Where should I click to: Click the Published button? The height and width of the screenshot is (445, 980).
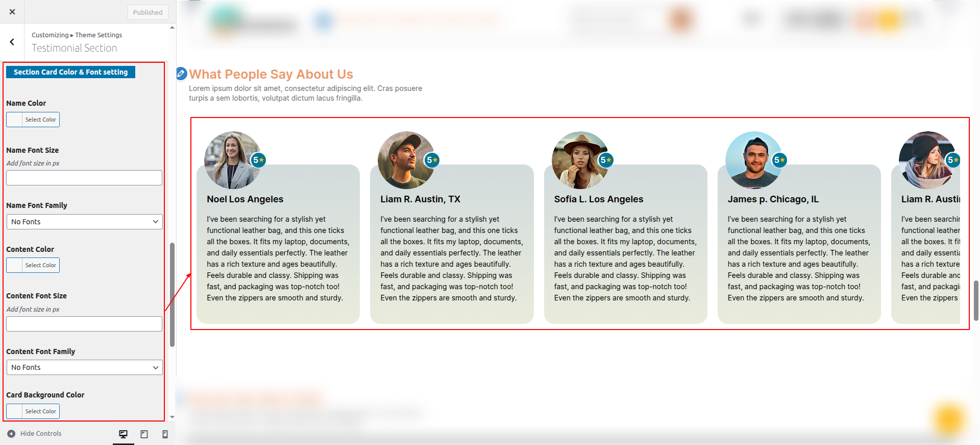[148, 12]
